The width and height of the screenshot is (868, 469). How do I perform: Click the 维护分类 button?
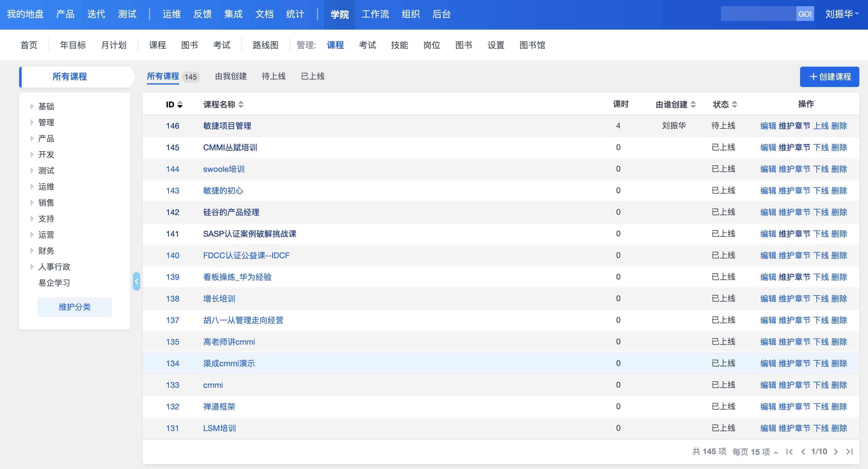tap(74, 307)
